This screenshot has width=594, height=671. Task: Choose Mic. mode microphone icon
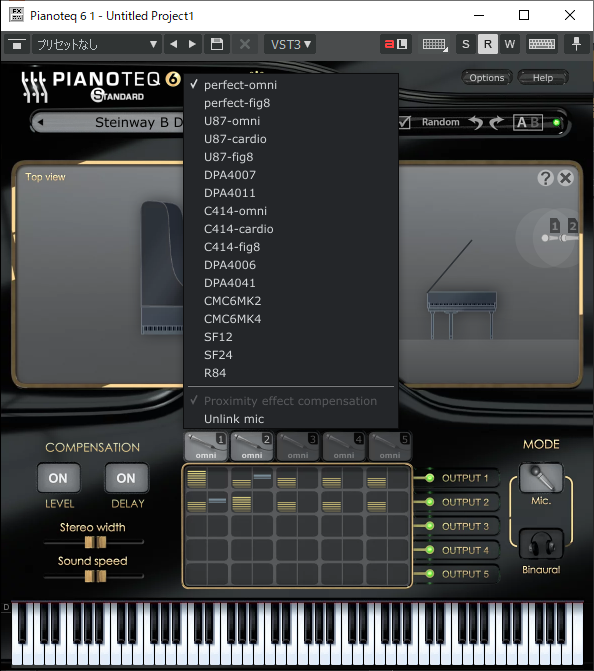click(541, 478)
